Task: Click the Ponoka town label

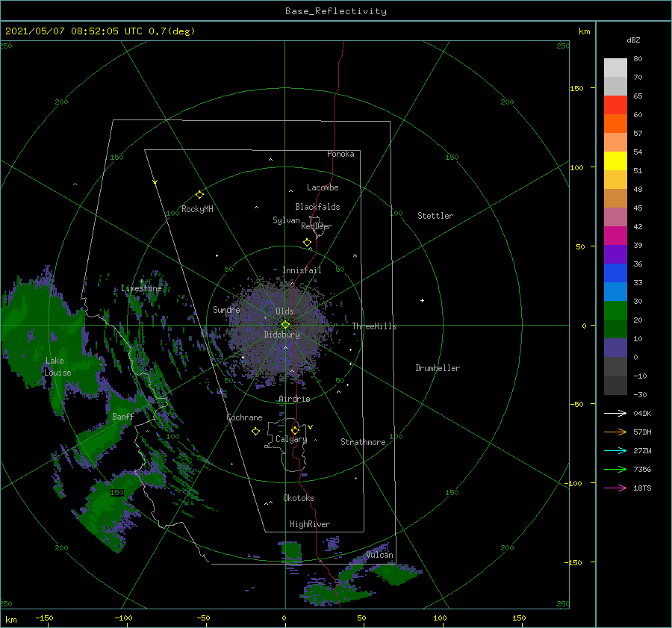Action: pyautogui.click(x=340, y=154)
